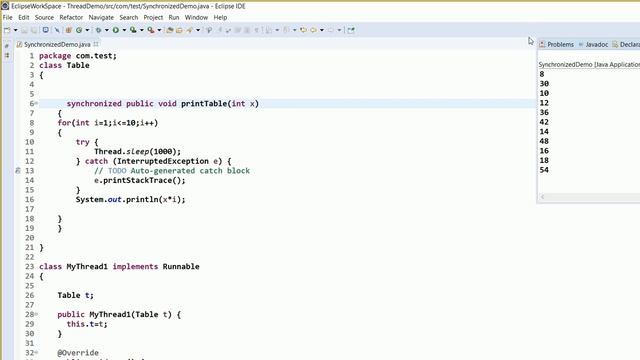The height and width of the screenshot is (360, 640).
Task: Click the Open Type icon
Action: point(170,30)
